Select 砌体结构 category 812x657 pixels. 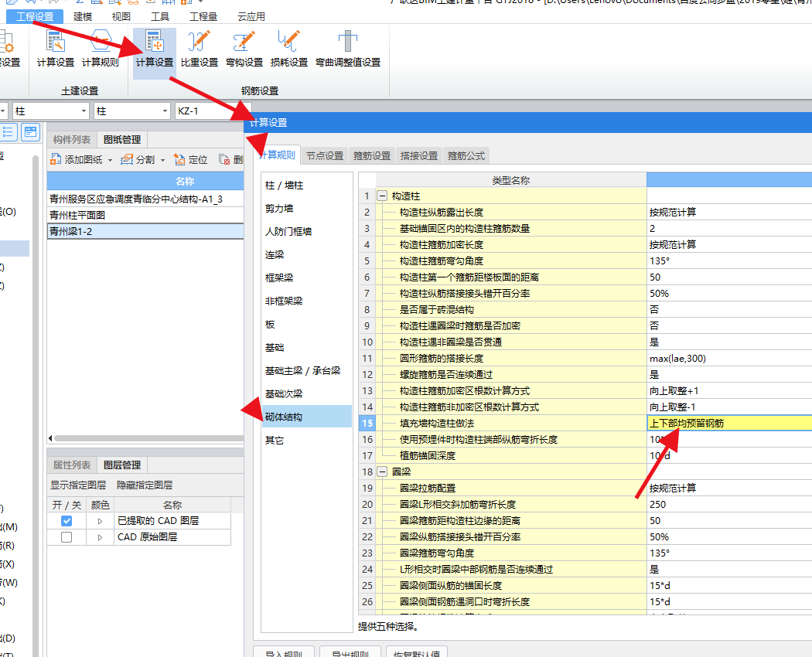(x=306, y=417)
